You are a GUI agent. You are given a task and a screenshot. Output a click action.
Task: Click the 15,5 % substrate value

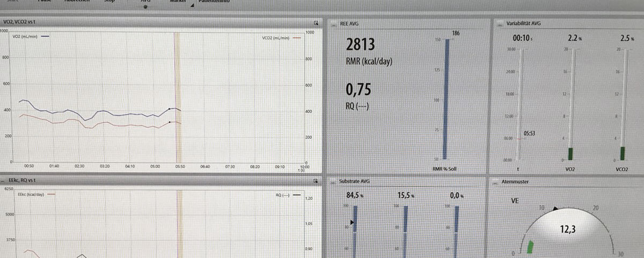click(407, 195)
